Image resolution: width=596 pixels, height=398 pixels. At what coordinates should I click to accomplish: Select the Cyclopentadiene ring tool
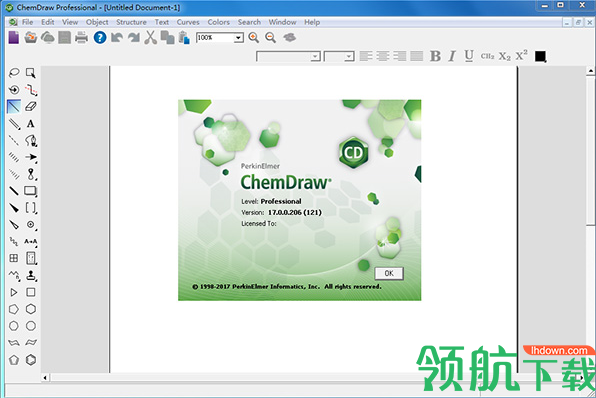14,359
